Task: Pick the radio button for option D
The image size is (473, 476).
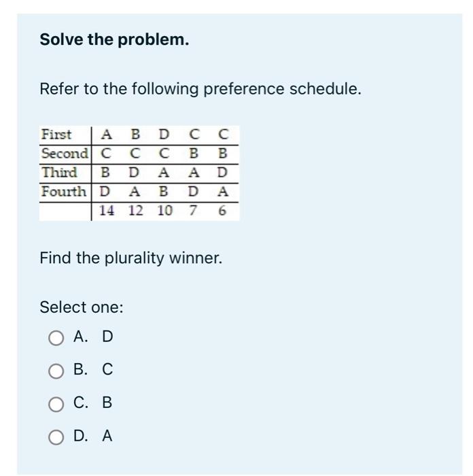Action: [56, 437]
